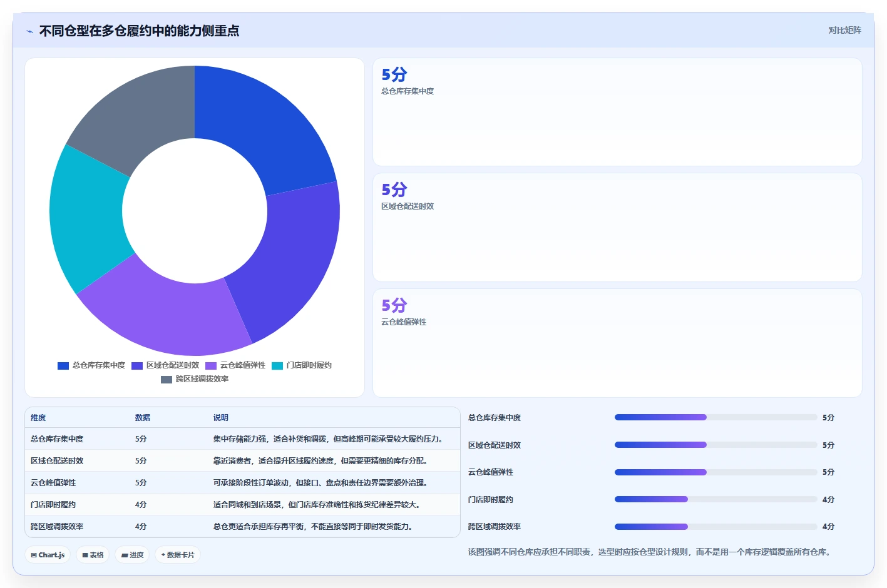Click the 跨区域调拨效率 progress bar
The width and height of the screenshot is (887, 588).
pyautogui.click(x=715, y=527)
